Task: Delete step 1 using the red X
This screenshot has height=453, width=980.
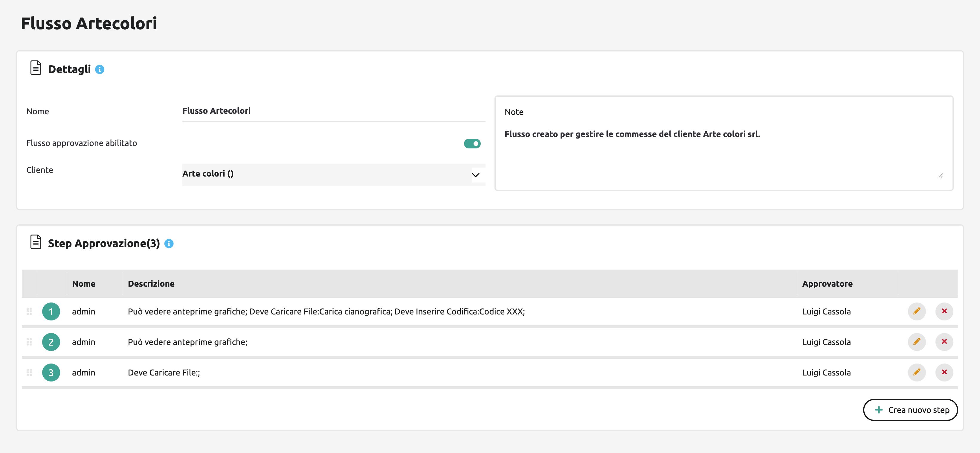Action: (944, 311)
